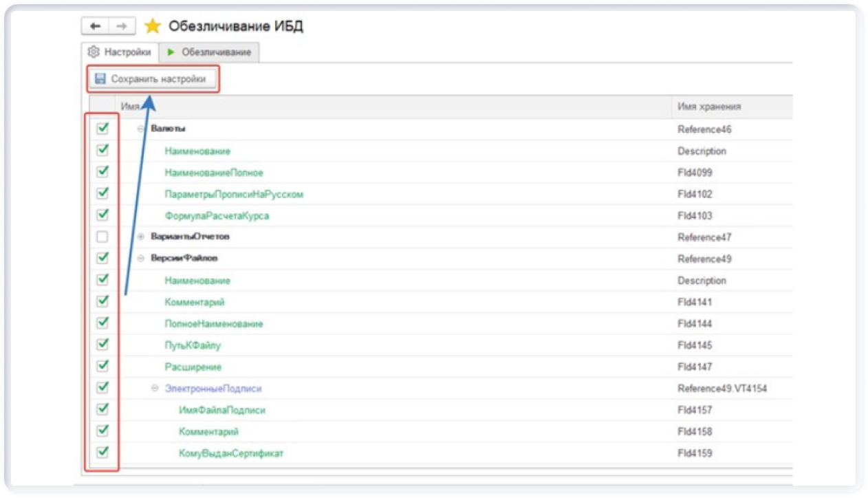Click the yellow favorites star icon
The width and height of the screenshot is (868, 498).
click(152, 26)
